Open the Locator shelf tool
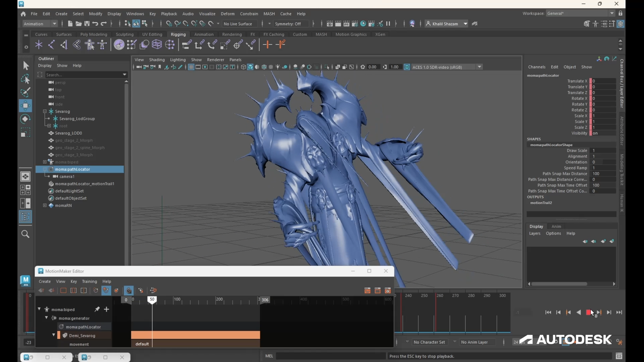Image resolution: width=644 pixels, height=362 pixels. click(39, 45)
